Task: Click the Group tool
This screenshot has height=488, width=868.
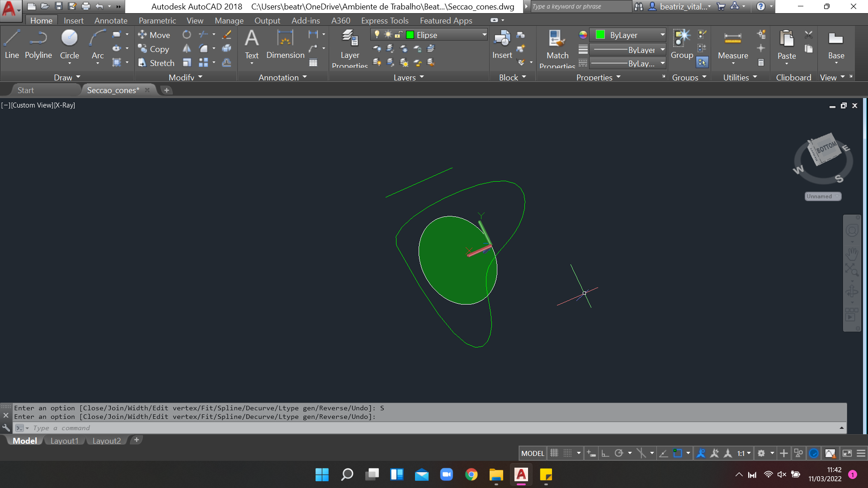Action: click(682, 44)
